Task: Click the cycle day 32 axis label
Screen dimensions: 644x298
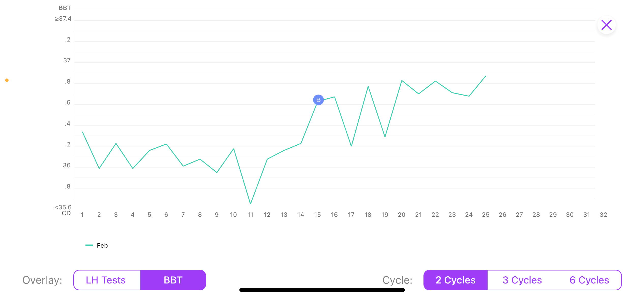Action: coord(603,215)
